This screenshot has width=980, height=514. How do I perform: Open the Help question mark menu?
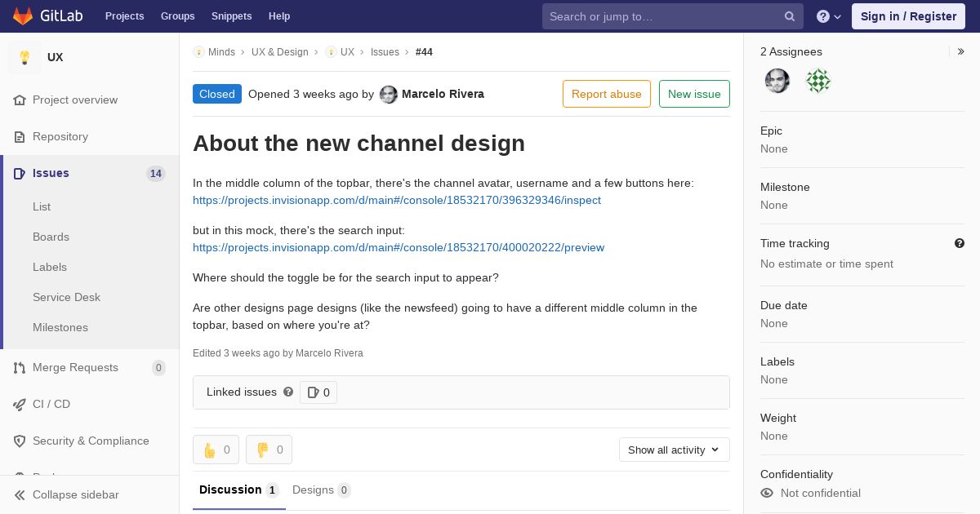click(x=829, y=16)
